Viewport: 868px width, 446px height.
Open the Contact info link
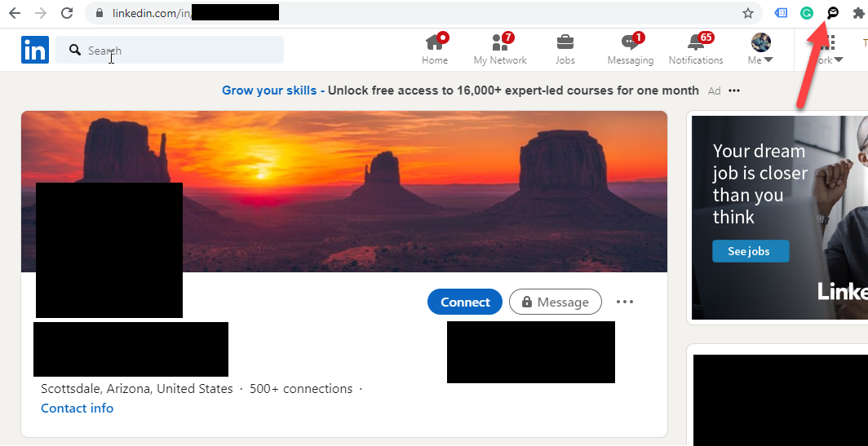77,408
